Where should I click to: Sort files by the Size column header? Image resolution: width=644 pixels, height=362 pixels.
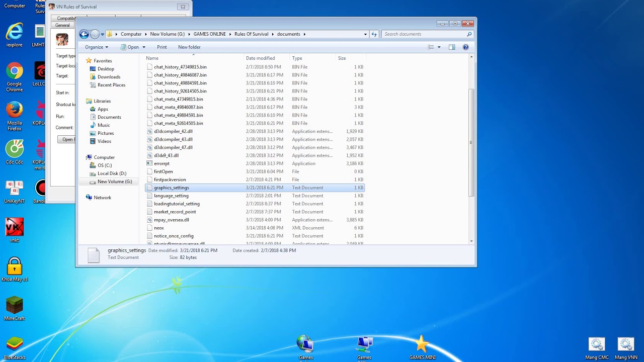tap(350, 58)
